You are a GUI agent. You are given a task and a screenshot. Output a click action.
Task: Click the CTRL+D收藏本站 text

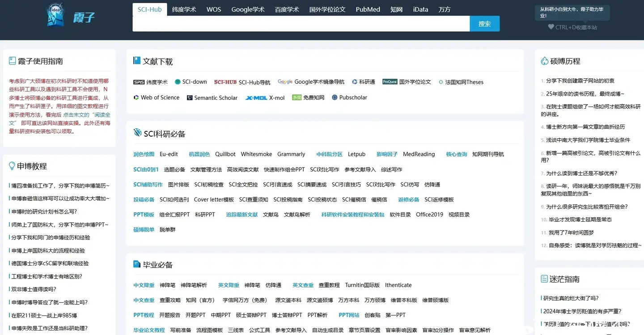[576, 27]
